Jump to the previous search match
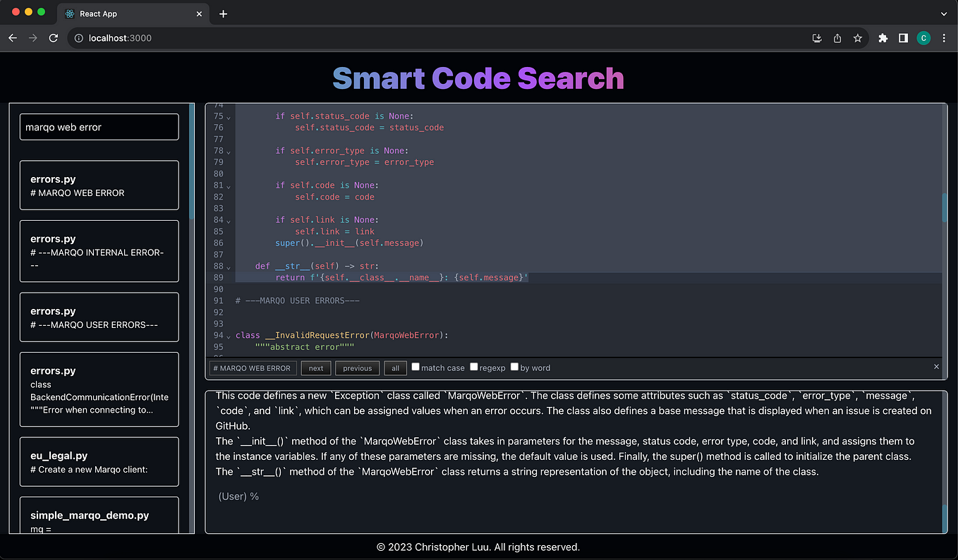 pos(358,368)
